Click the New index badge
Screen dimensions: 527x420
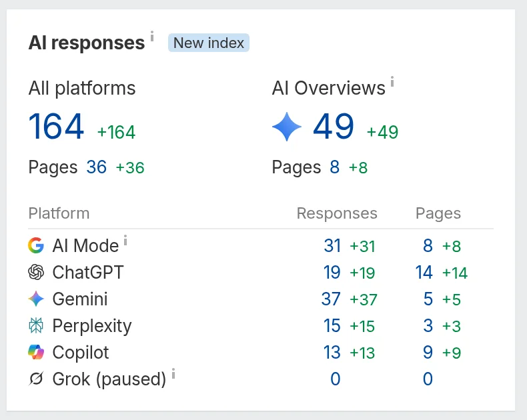(x=209, y=43)
